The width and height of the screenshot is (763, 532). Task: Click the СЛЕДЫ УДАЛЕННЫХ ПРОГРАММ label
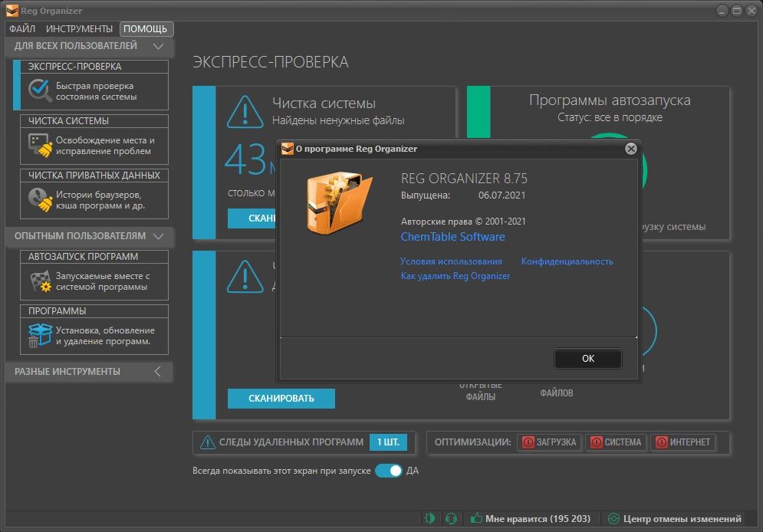click(291, 442)
